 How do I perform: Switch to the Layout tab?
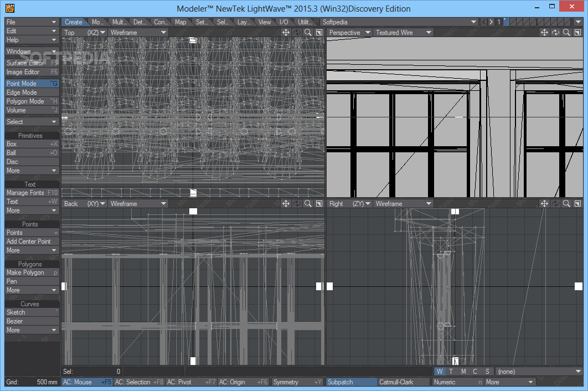243,22
